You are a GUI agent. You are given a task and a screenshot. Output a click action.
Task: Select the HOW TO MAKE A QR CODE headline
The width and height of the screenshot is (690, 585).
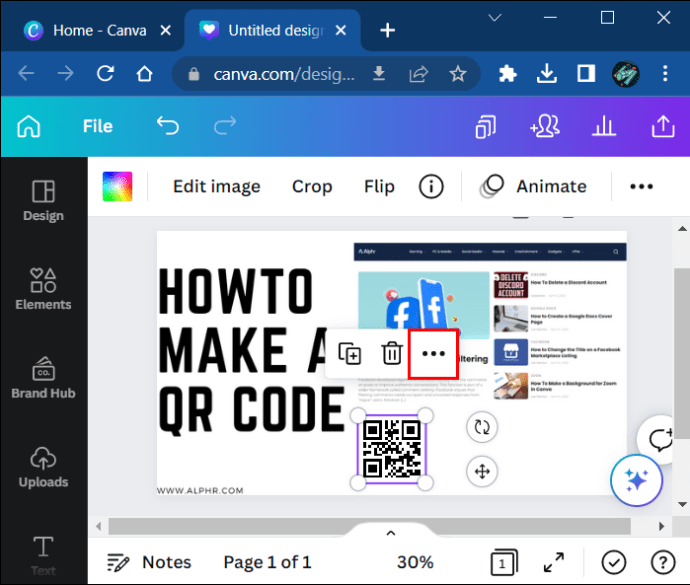point(251,350)
